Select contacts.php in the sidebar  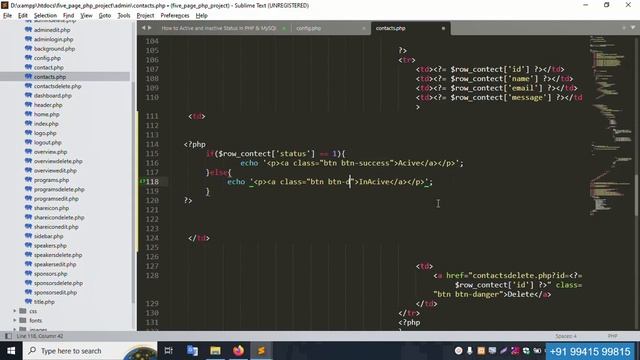click(x=50, y=77)
